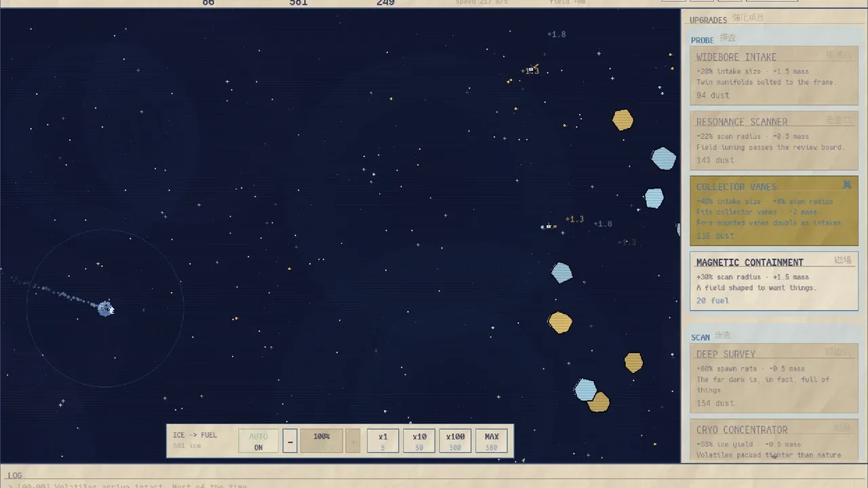
Task: Click the "94 dust" cost text
Action: coord(713,96)
